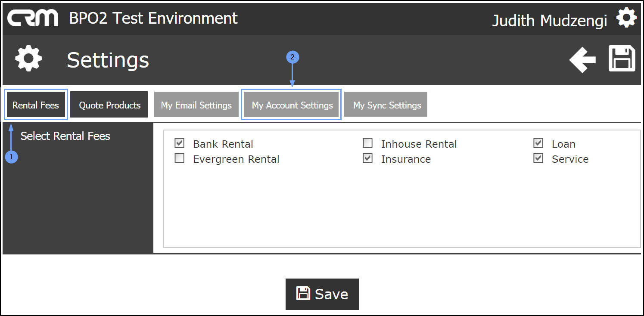Tick the Inhouse Rental checkbox

click(x=367, y=143)
